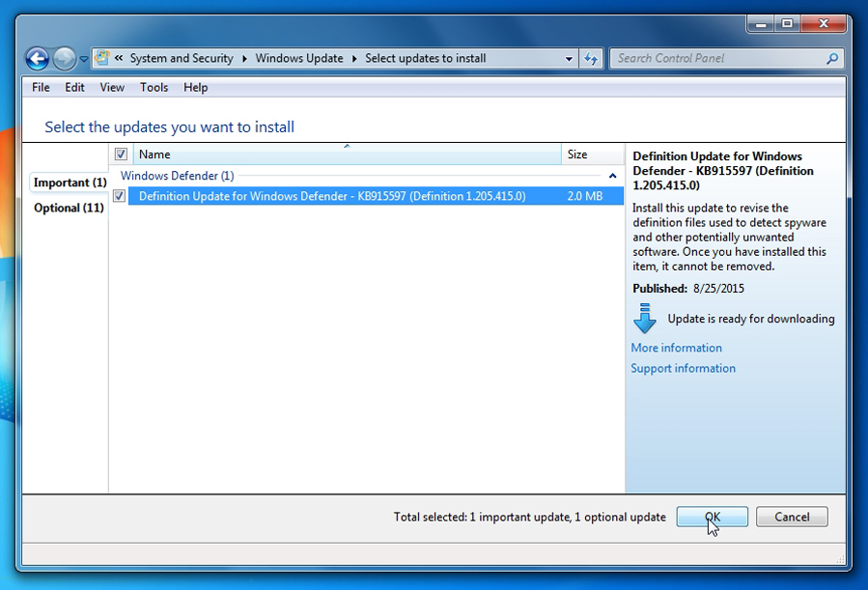
Task: Click the Control Panel icon in address bar
Action: 102,58
